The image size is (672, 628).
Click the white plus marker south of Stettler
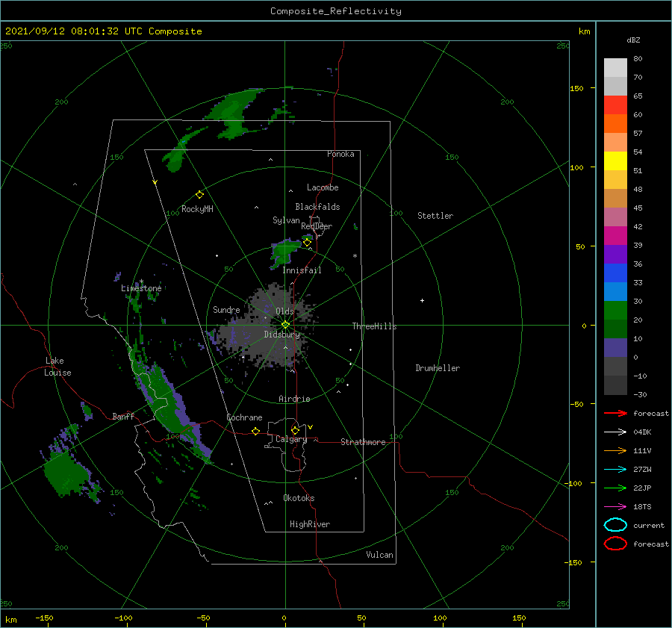(x=422, y=300)
